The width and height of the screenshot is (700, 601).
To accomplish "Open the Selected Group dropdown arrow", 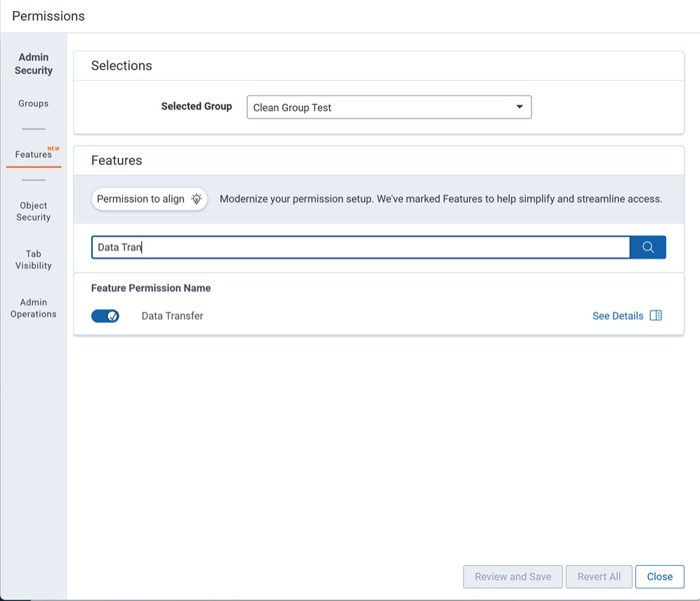I will coord(519,107).
